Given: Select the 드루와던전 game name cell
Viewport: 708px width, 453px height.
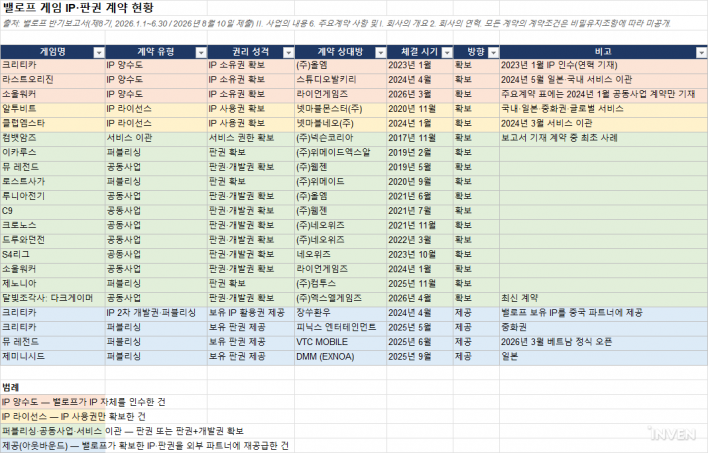Looking at the screenshot, I should (53, 240).
